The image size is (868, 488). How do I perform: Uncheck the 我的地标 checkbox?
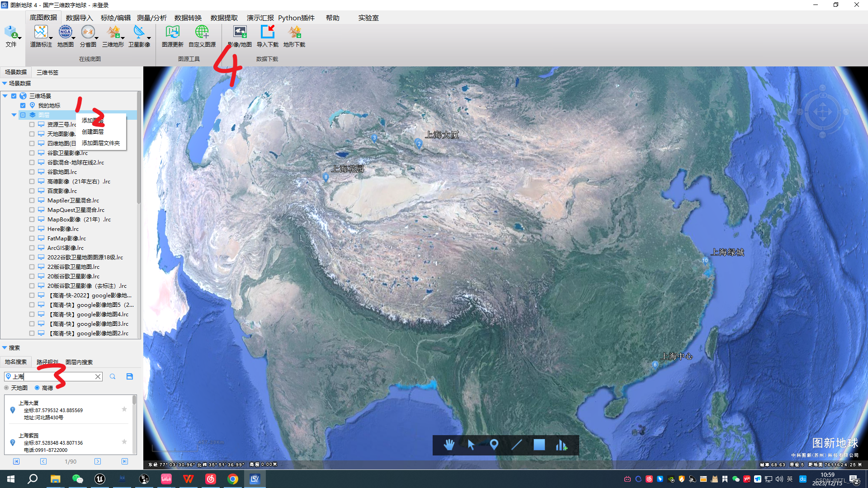point(23,105)
